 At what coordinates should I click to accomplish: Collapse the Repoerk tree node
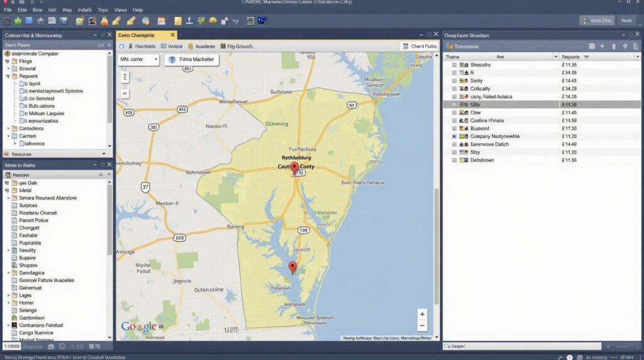click(8, 76)
